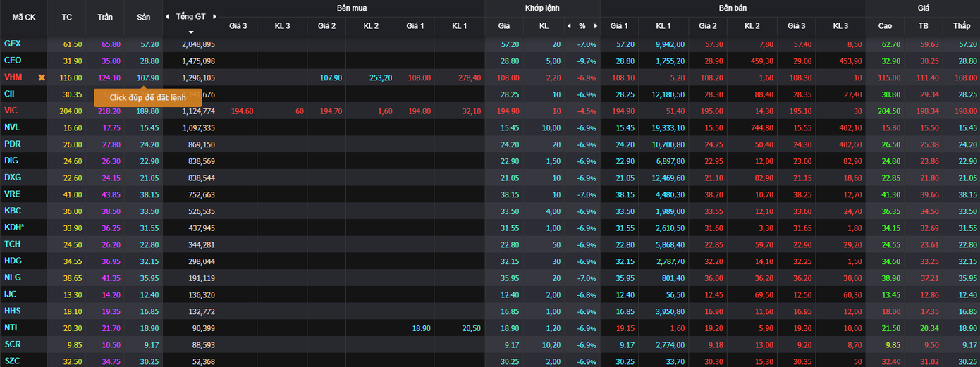Open the CEO stock symbol
The height and width of the screenshot is (367, 980).
13,61
